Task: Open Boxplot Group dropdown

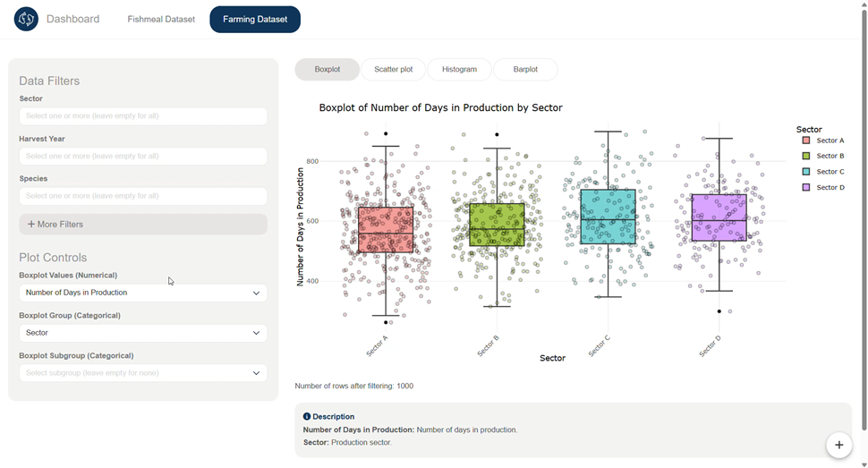Action: [143, 333]
